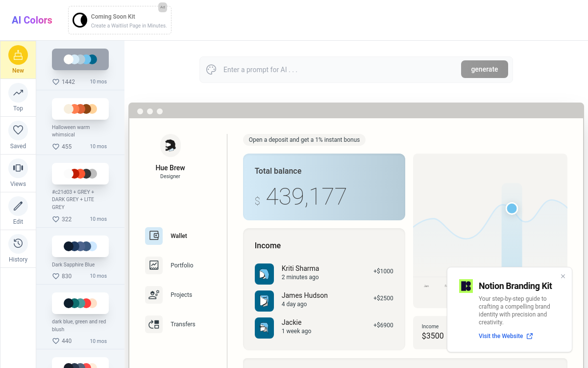
Task: Click the AI Colors logo
Action: [32, 20]
